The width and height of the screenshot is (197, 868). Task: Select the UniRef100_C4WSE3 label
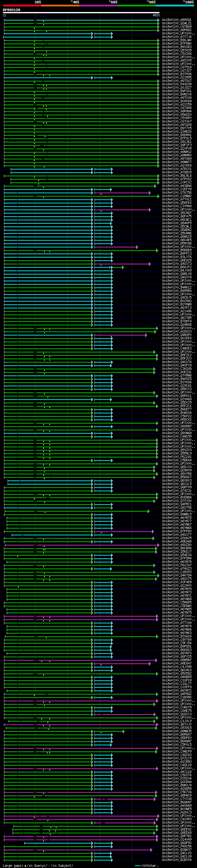click(x=176, y=348)
